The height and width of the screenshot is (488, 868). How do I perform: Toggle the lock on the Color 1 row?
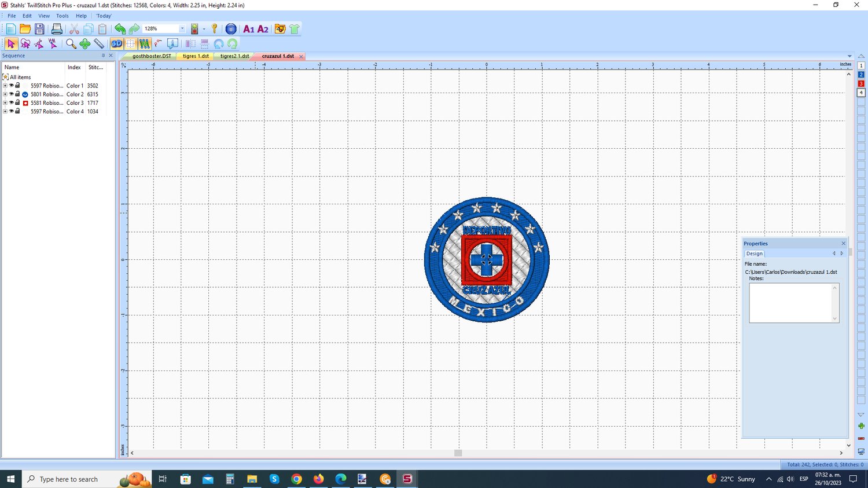[x=17, y=86]
